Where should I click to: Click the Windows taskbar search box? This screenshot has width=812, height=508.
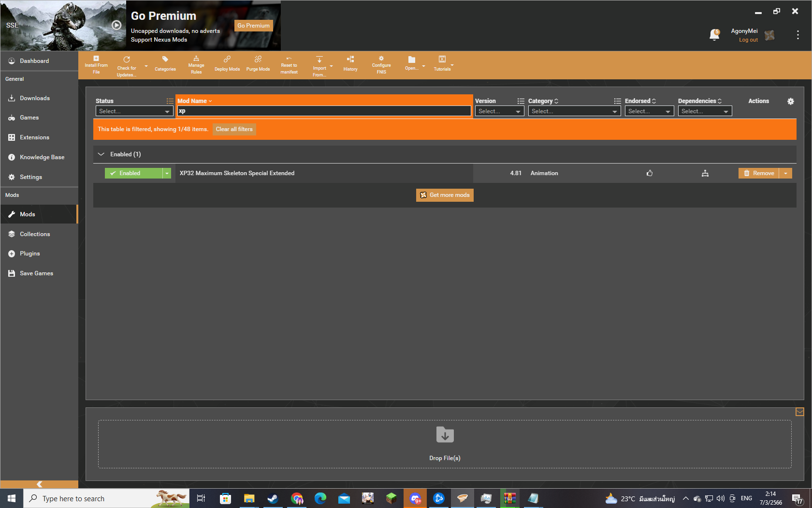pyautogui.click(x=106, y=498)
